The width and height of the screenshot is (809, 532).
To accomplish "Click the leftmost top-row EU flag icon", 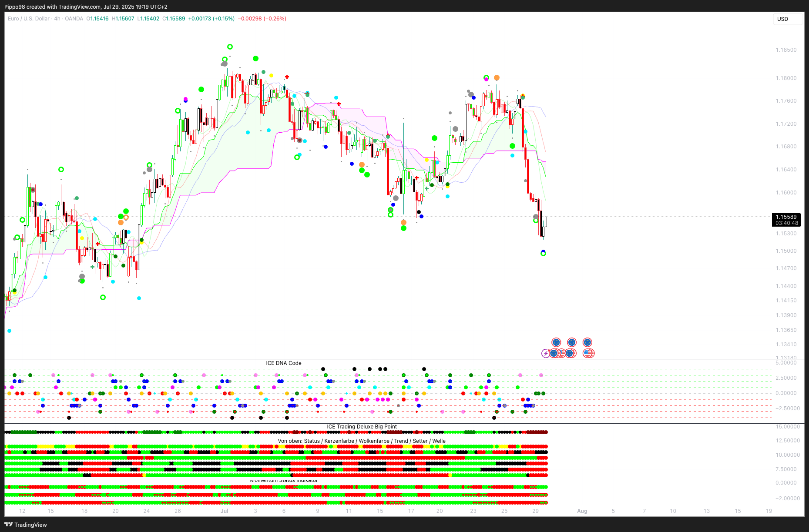I will 556,342.
